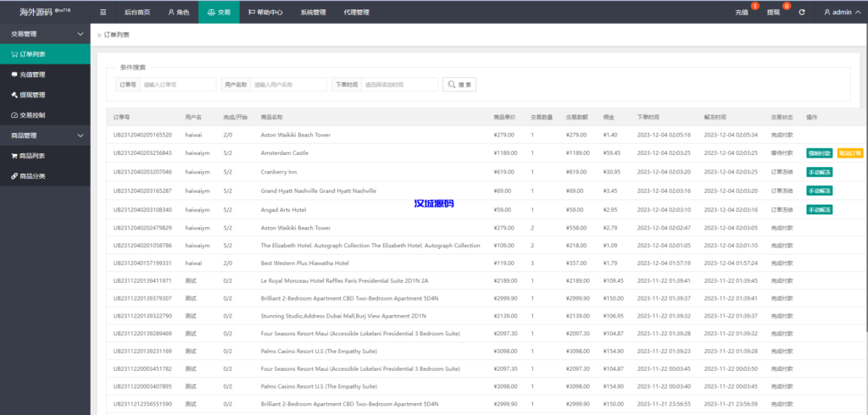Click the 提现 notification badge item

pos(773,13)
